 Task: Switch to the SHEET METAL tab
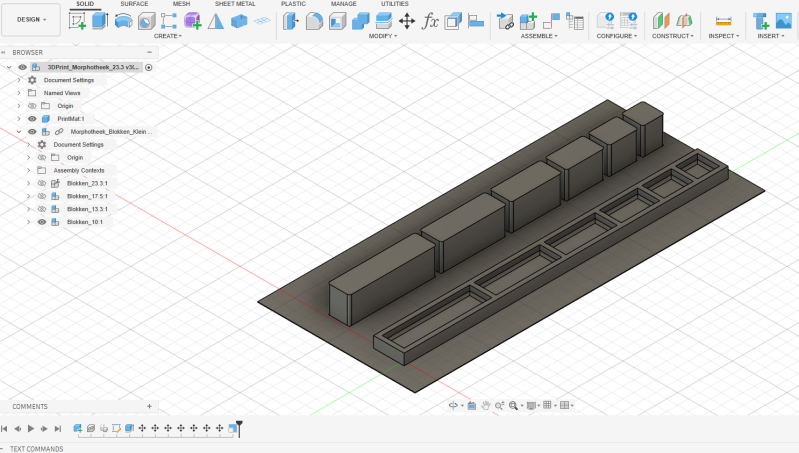click(235, 4)
